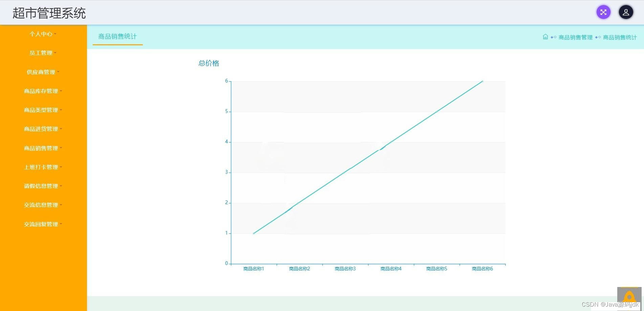Image resolution: width=644 pixels, height=311 pixels.
Task: Select the 商品销售统计 tab
Action: click(117, 37)
